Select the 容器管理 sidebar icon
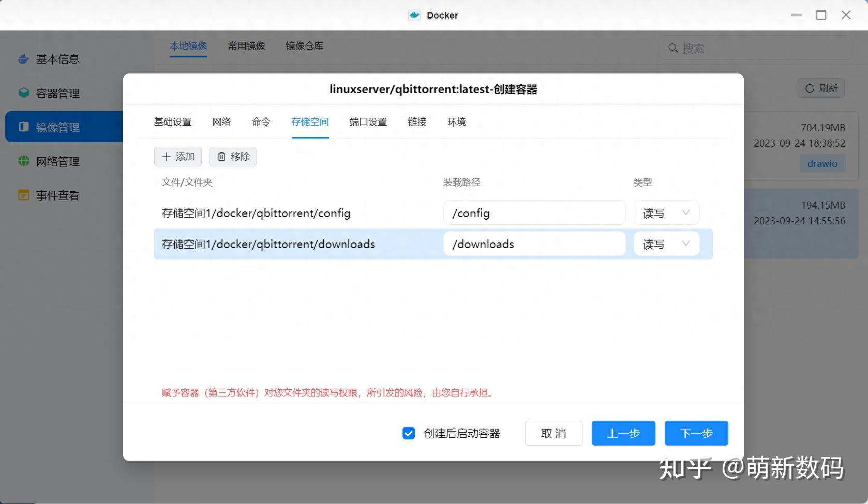The image size is (868, 504). (23, 93)
